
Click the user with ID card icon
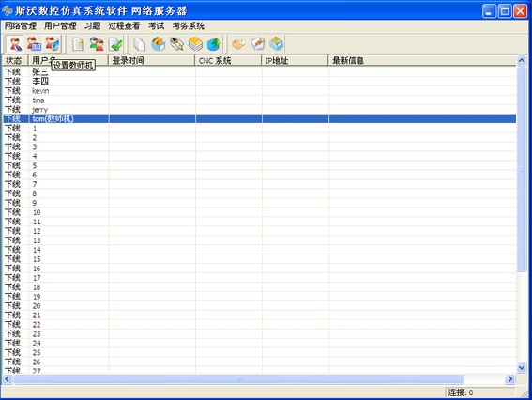[x=34, y=43]
